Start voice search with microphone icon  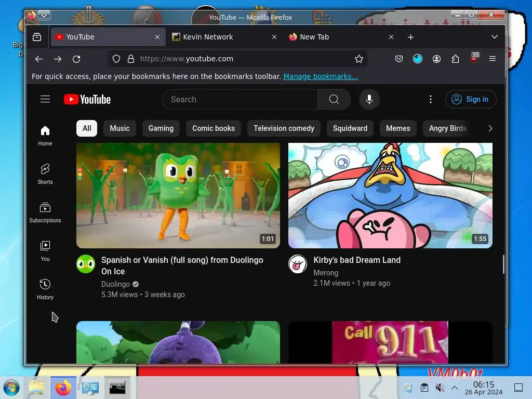click(369, 99)
